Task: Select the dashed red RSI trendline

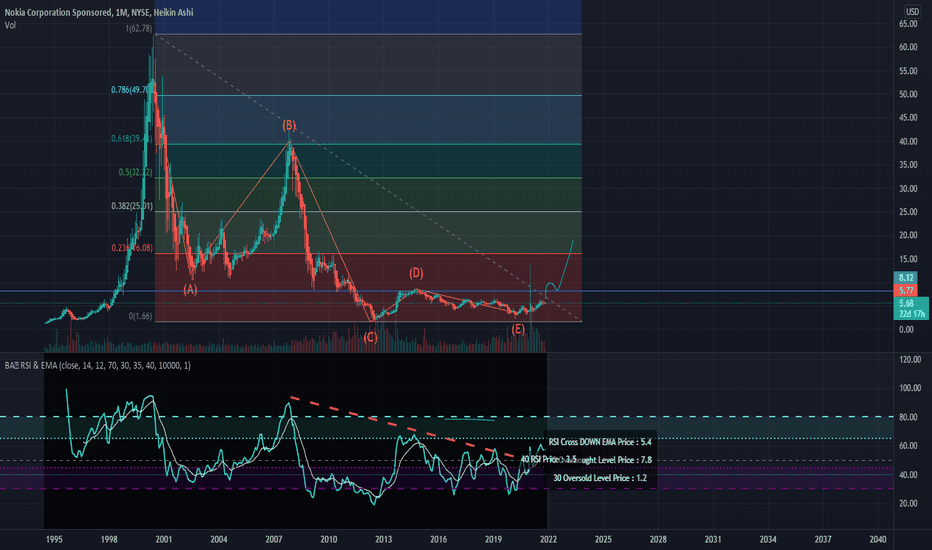Action: pyautogui.click(x=402, y=426)
